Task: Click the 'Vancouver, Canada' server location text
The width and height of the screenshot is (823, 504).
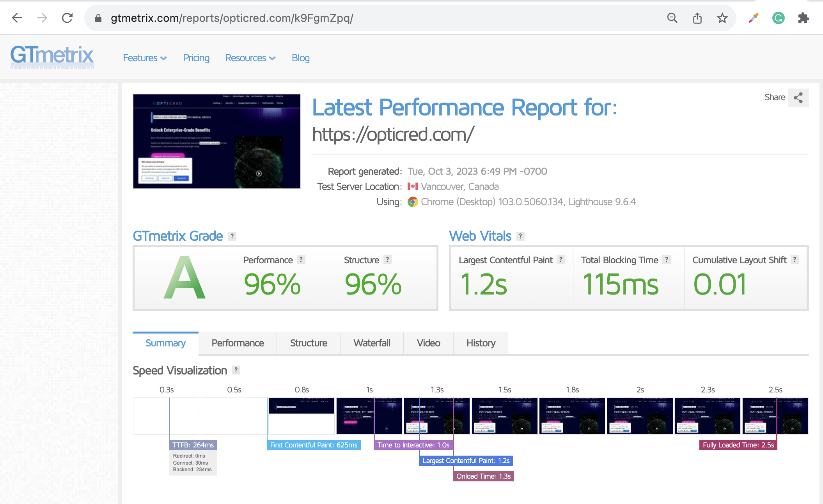Action: [460, 186]
